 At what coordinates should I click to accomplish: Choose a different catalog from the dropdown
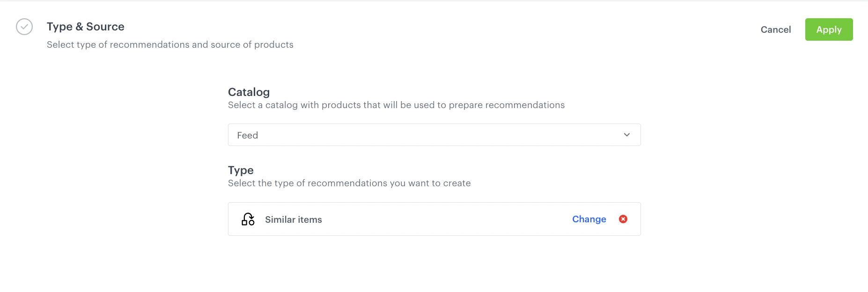(434, 135)
